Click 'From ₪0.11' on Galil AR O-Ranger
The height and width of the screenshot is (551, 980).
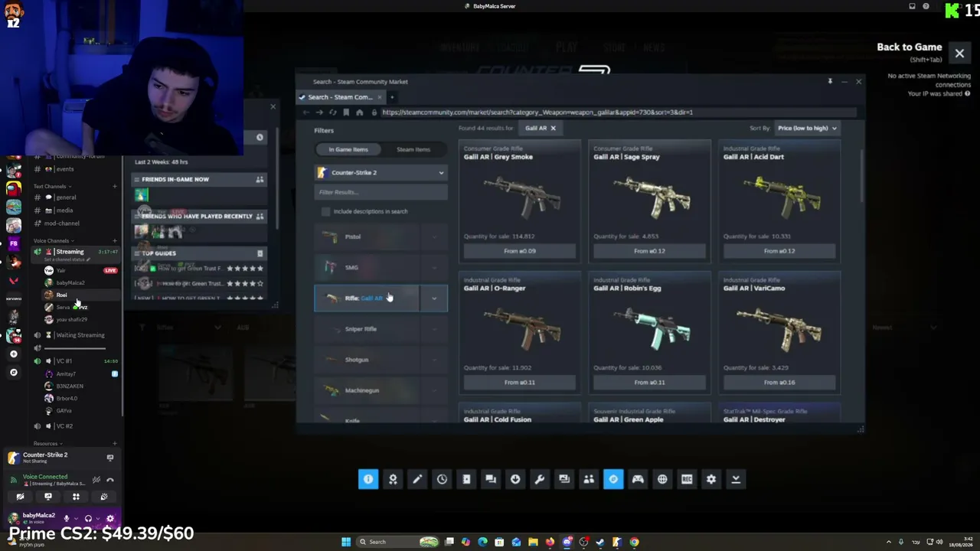[x=520, y=383]
